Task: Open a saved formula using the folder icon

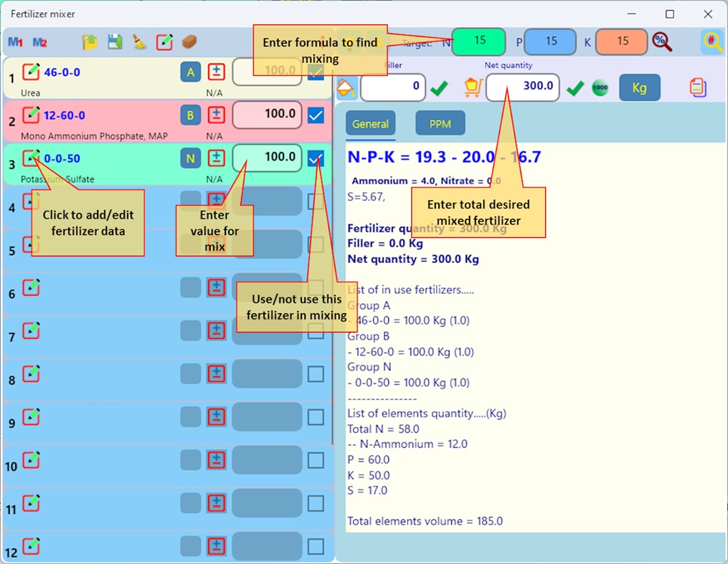Action: (x=90, y=42)
